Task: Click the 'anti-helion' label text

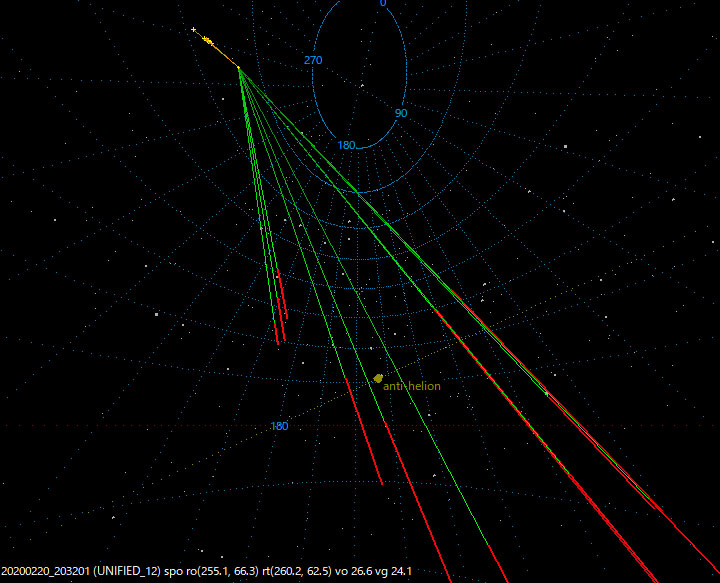Action: [x=411, y=386]
